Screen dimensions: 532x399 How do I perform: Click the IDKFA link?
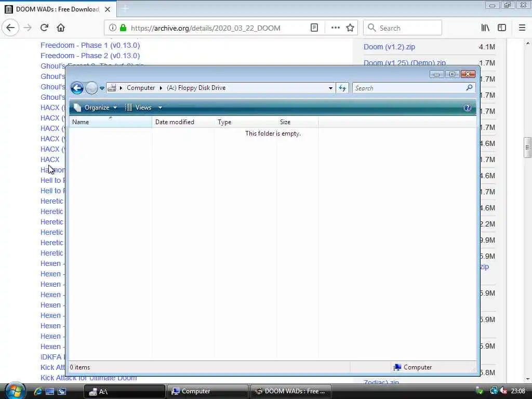click(51, 357)
